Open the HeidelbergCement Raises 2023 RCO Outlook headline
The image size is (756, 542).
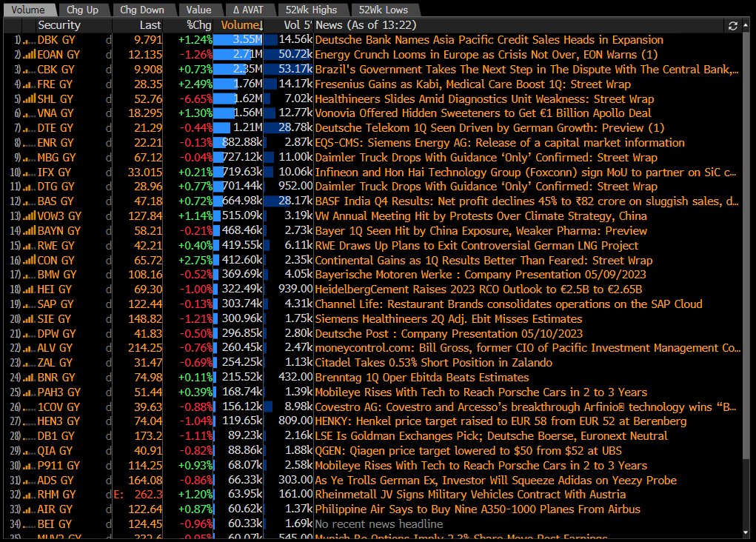point(479,290)
